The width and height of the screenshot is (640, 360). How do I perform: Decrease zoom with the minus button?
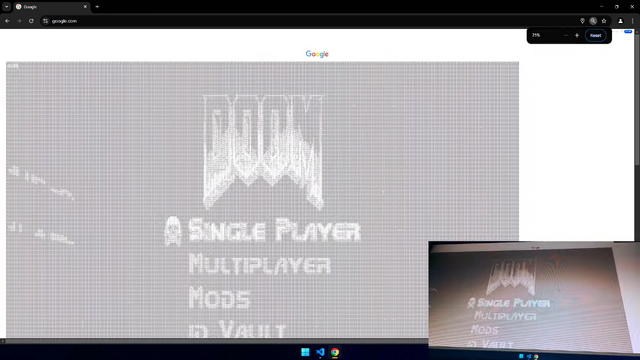pyautogui.click(x=566, y=36)
